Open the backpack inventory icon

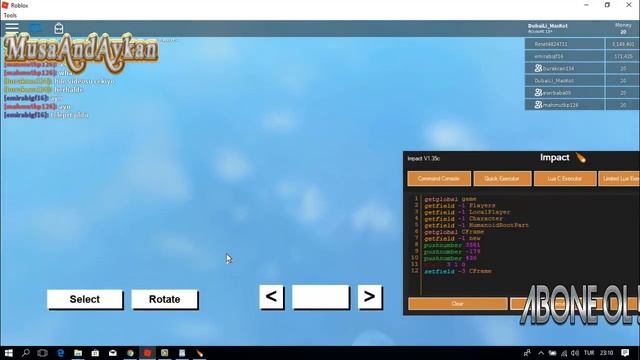click(x=59, y=28)
